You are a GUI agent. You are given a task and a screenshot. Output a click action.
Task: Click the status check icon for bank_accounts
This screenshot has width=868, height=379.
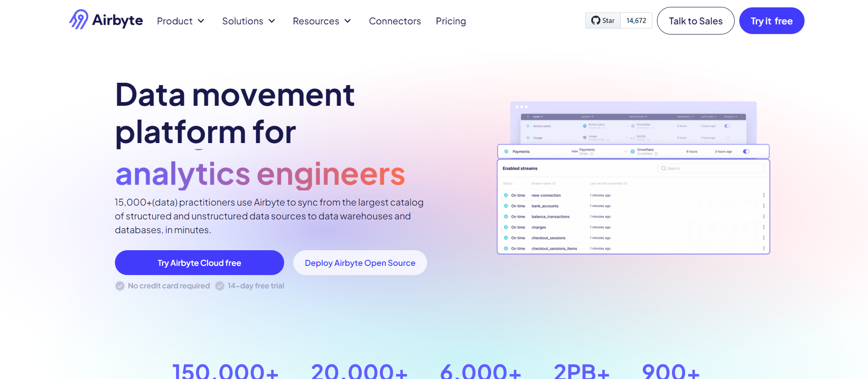506,206
